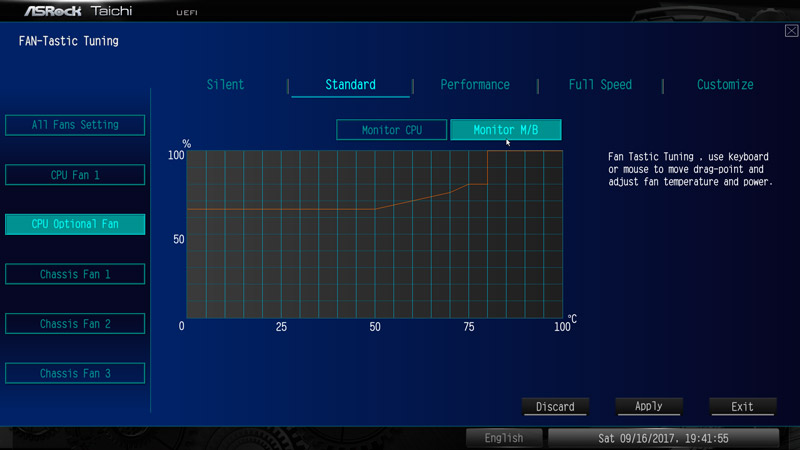Click the ASRock Taichi logo
800x450 pixels.
pos(79,11)
